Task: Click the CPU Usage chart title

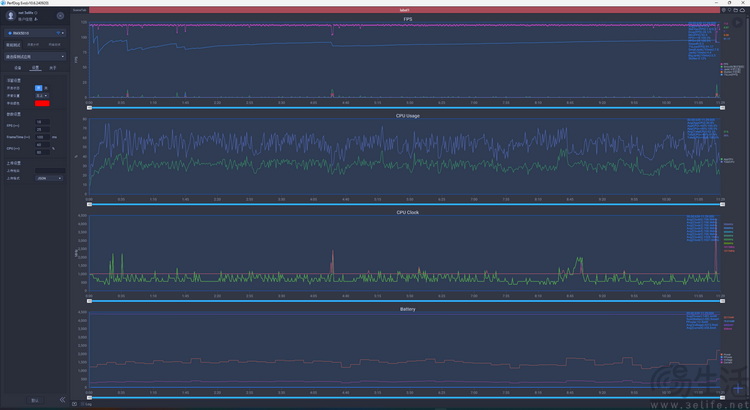Action: point(408,116)
